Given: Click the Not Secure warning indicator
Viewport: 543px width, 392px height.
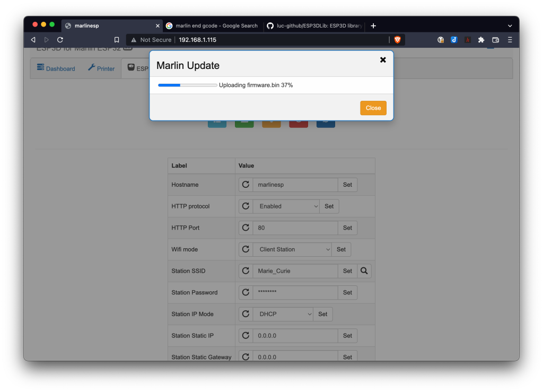Looking at the screenshot, I should click(x=151, y=40).
